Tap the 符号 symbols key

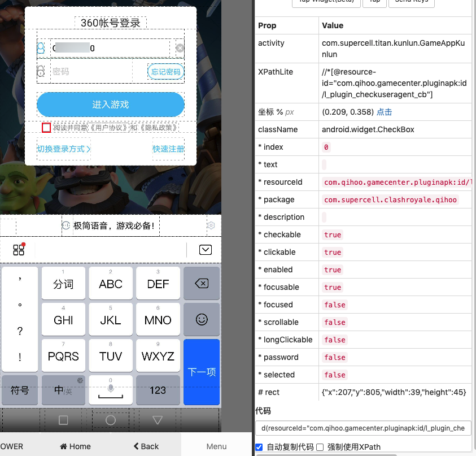coord(20,390)
